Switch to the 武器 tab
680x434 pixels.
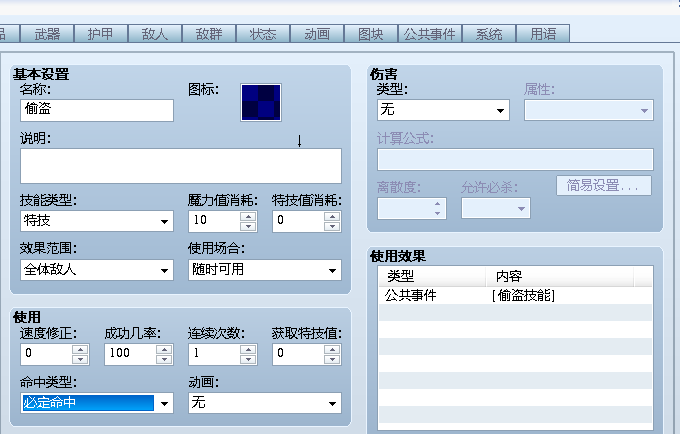coord(47,34)
